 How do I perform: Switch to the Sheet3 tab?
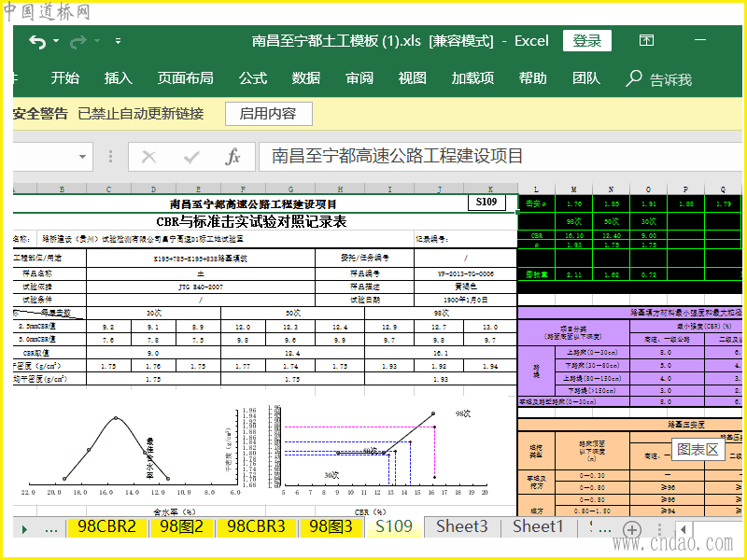(x=462, y=526)
